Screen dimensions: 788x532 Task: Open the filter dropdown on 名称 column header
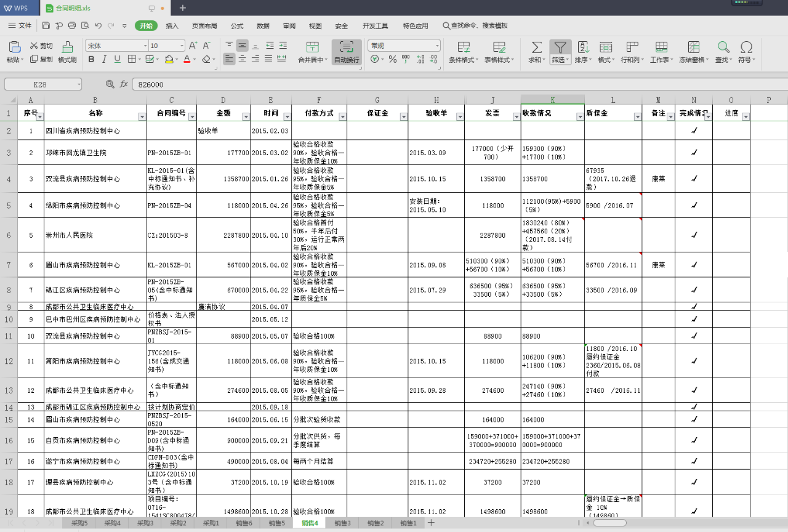click(x=142, y=116)
